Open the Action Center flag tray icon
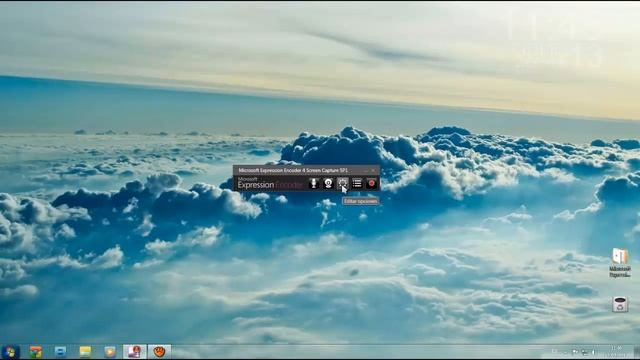This screenshot has width=640, height=360. click(575, 352)
